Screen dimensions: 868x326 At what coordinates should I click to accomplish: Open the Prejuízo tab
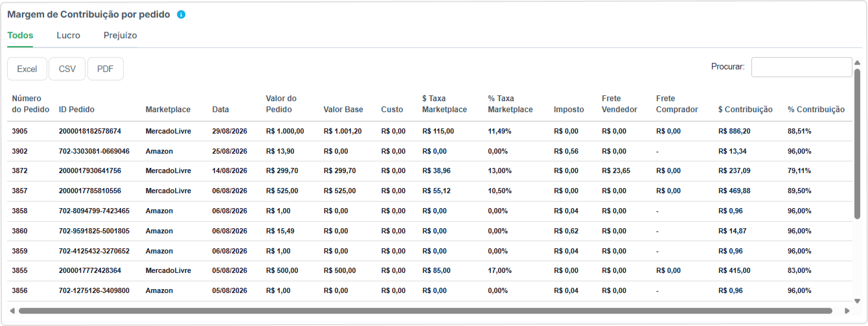coord(120,36)
